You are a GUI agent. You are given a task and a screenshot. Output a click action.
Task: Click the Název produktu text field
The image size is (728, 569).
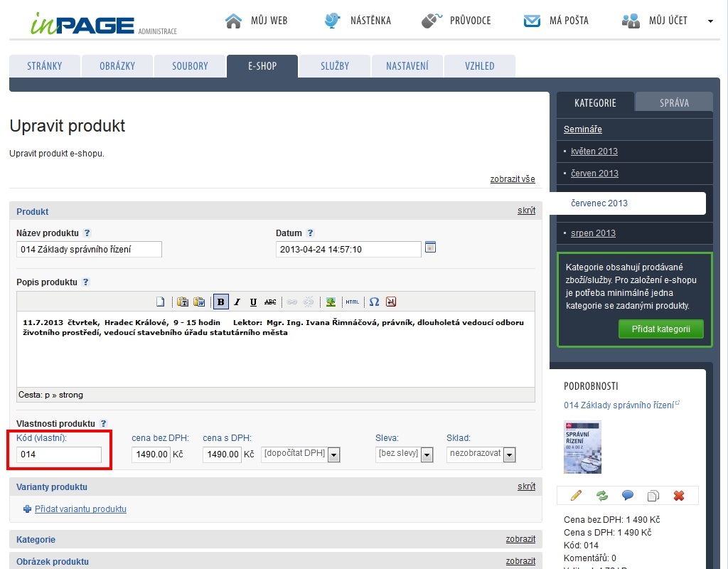(x=89, y=249)
